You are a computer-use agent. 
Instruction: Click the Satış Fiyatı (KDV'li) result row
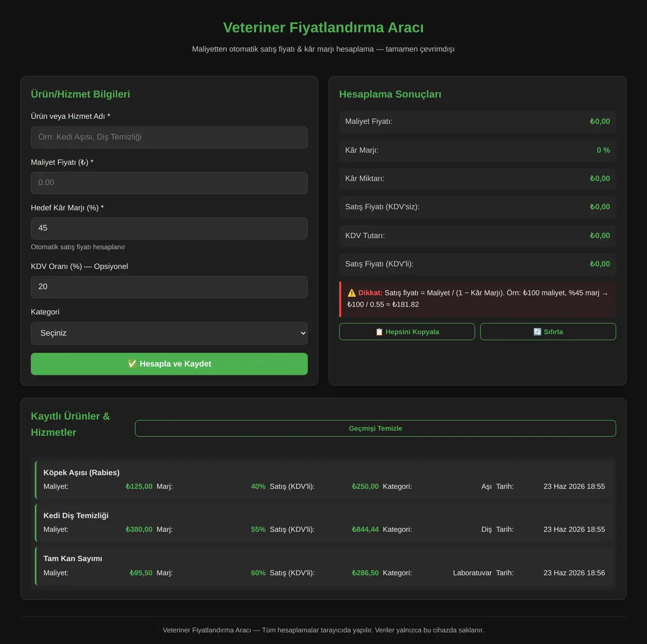click(478, 264)
